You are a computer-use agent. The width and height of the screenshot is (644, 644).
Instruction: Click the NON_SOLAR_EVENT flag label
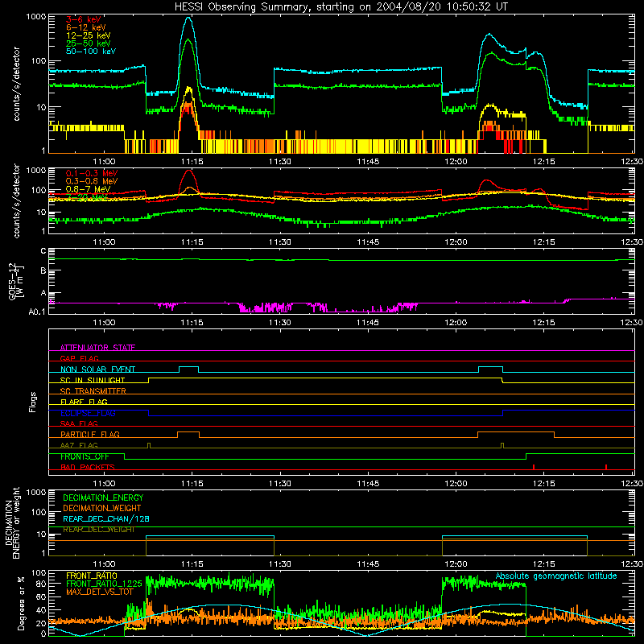(x=97, y=369)
